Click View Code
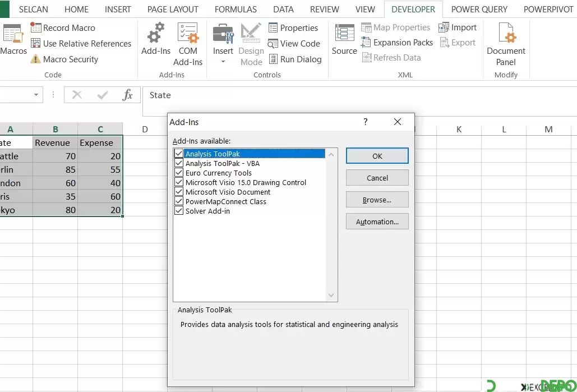Screen dimensions: 577x392 coord(294,43)
